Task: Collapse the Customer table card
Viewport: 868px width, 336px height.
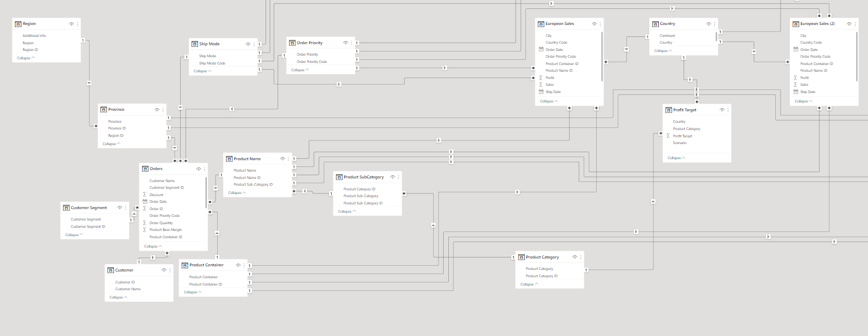Action: point(118,298)
